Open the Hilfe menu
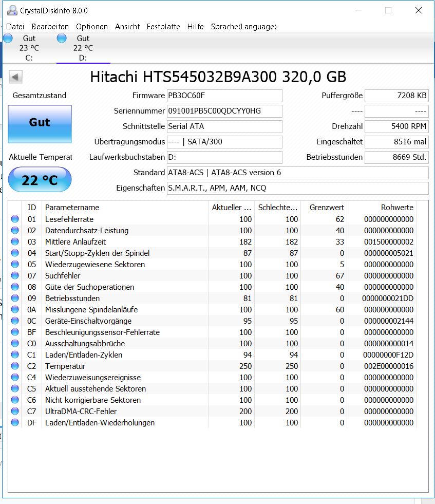 pos(195,27)
